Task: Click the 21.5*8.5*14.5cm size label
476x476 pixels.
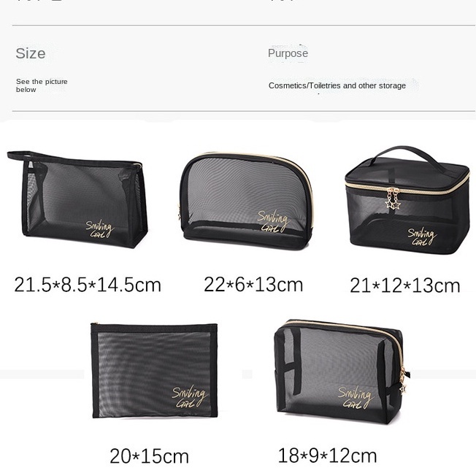Action: pyautogui.click(x=88, y=285)
